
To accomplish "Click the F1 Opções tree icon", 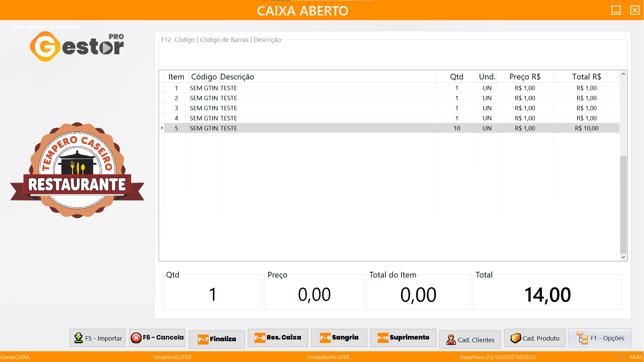I will click(x=582, y=338).
